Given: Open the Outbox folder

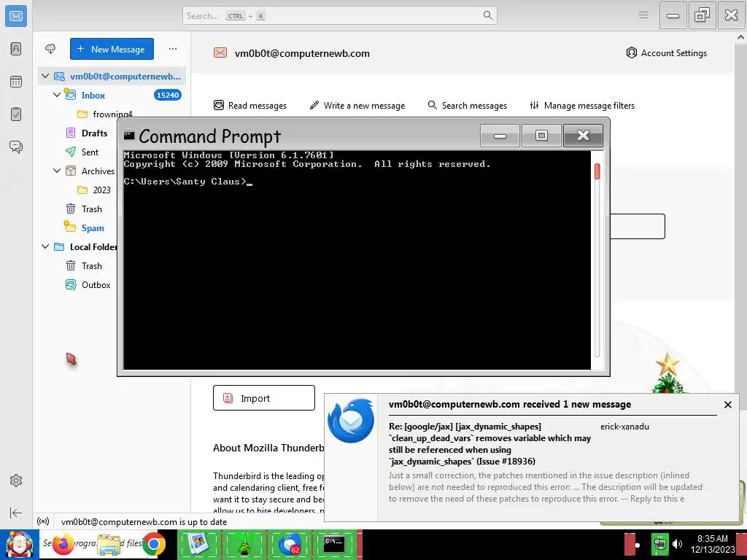Looking at the screenshot, I should pyautogui.click(x=96, y=285).
